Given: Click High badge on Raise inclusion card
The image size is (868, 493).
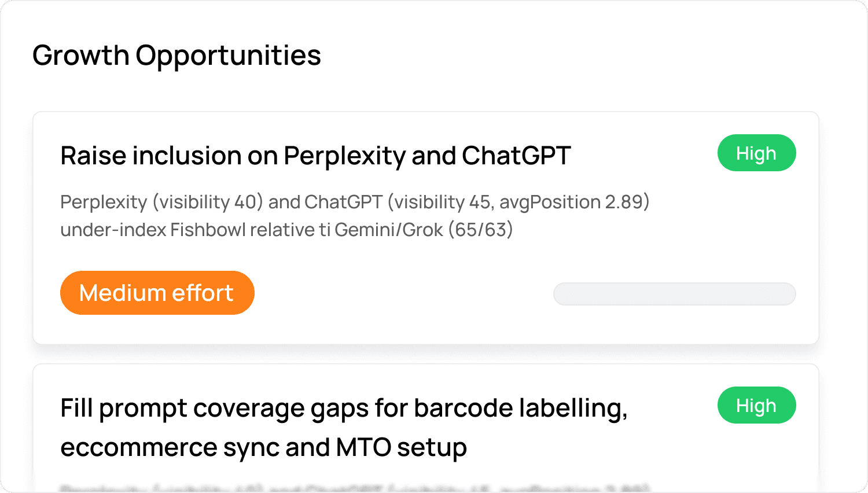Looking at the screenshot, I should [x=756, y=153].
